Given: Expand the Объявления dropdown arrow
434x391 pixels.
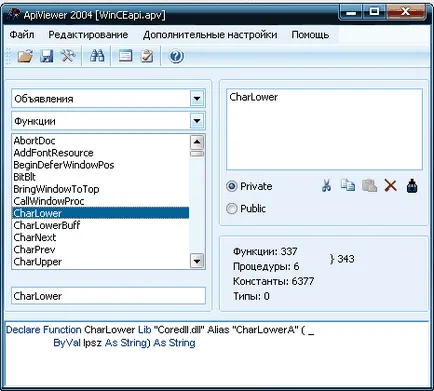Looking at the screenshot, I should (197, 99).
